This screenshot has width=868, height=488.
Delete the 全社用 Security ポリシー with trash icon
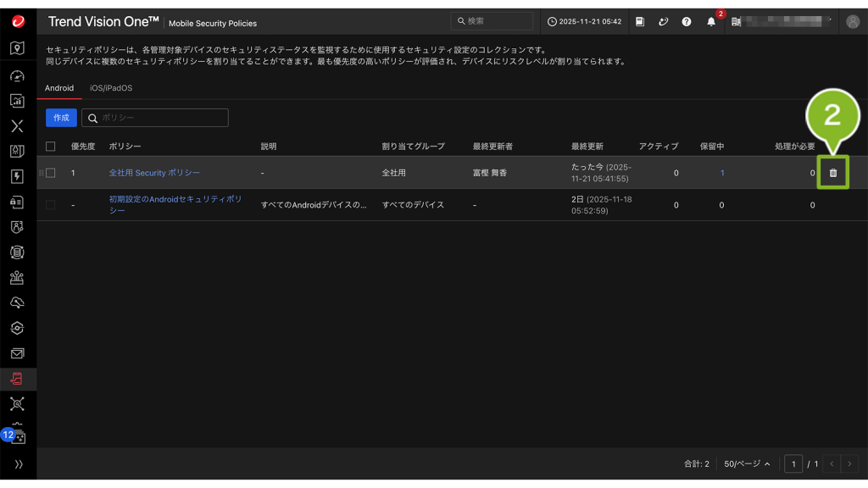[832, 173]
